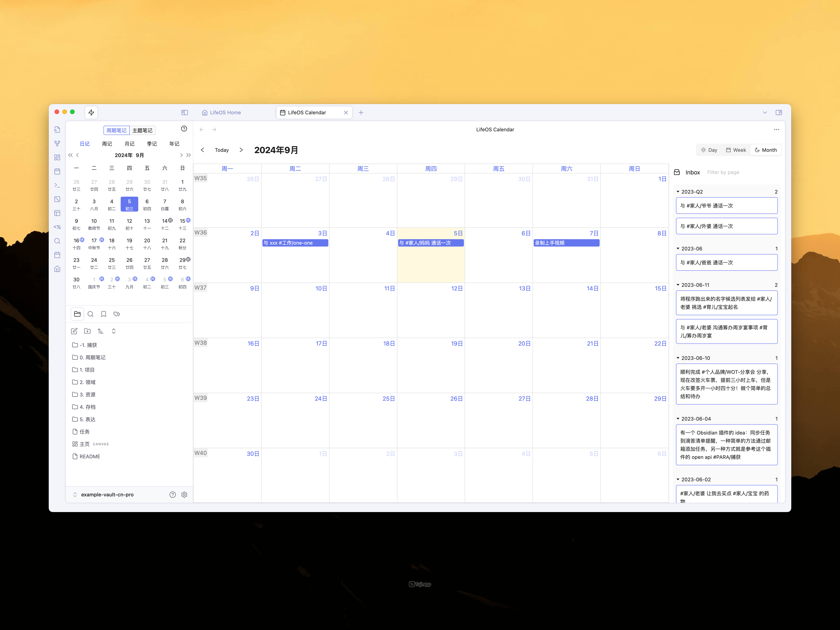Click the bookmarks icon in file panel
840x630 pixels.
tap(103, 314)
